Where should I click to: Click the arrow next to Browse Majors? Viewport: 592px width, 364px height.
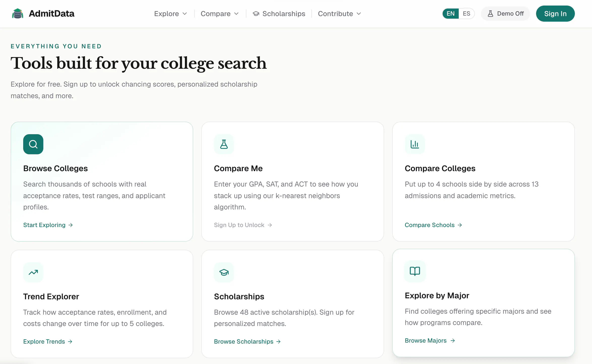453,341
